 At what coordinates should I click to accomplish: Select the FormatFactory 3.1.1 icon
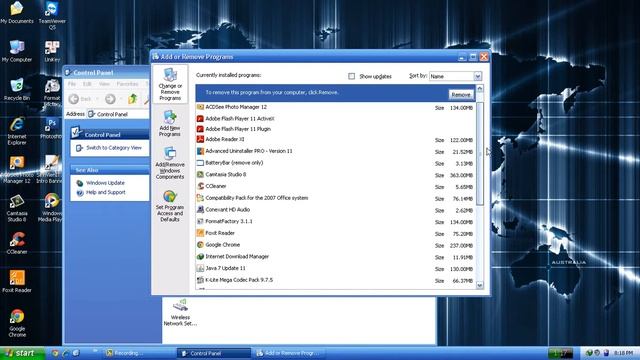click(200, 221)
